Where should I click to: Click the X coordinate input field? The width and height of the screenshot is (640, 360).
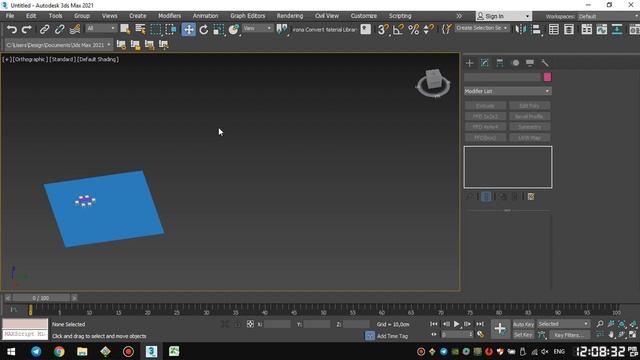coord(277,324)
